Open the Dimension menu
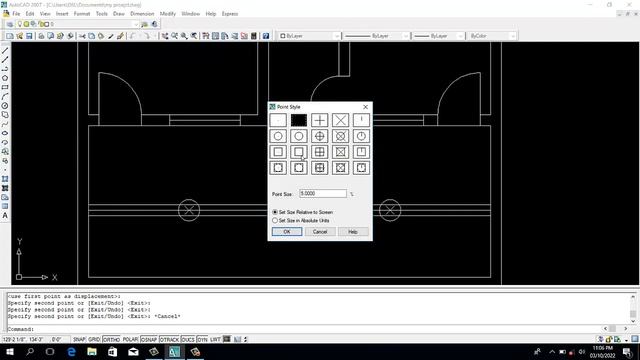The width and height of the screenshot is (640, 360). click(x=142, y=13)
